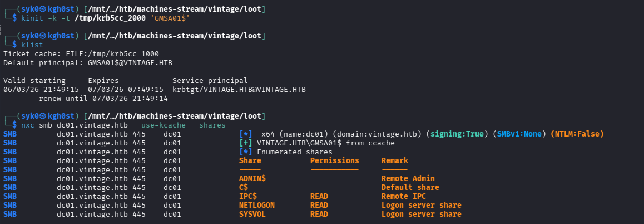Click the (NTLM:False) indicator

[577, 134]
